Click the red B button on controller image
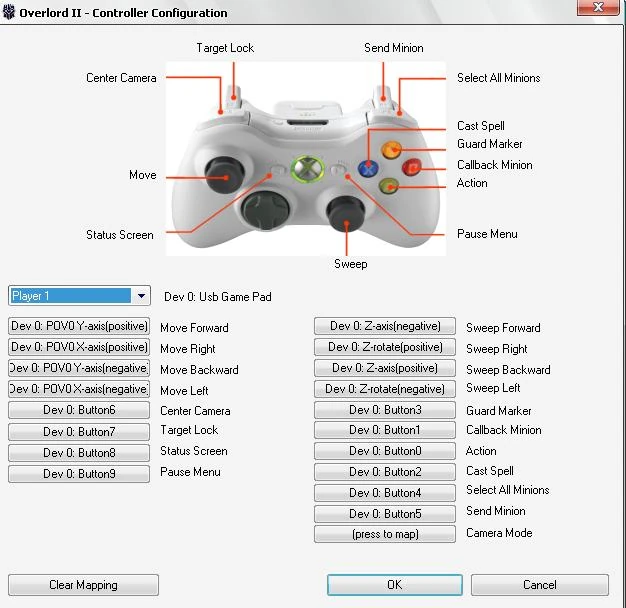This screenshot has height=608, width=626. (x=412, y=167)
